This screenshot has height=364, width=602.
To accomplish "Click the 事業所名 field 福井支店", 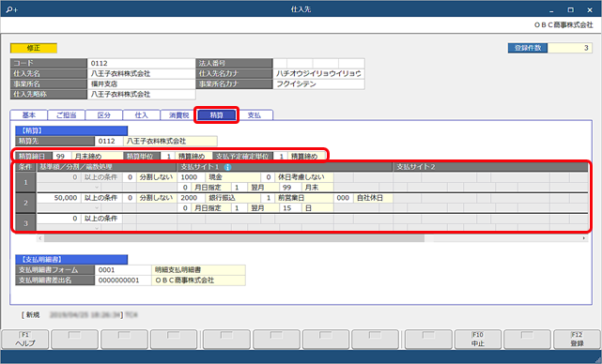I will coord(141,84).
